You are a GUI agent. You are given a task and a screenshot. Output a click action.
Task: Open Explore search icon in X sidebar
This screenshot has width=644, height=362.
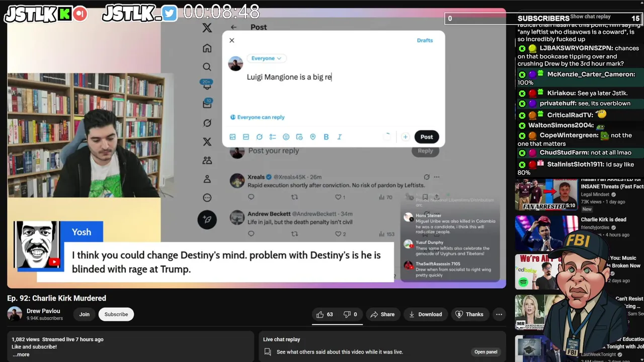tap(207, 67)
